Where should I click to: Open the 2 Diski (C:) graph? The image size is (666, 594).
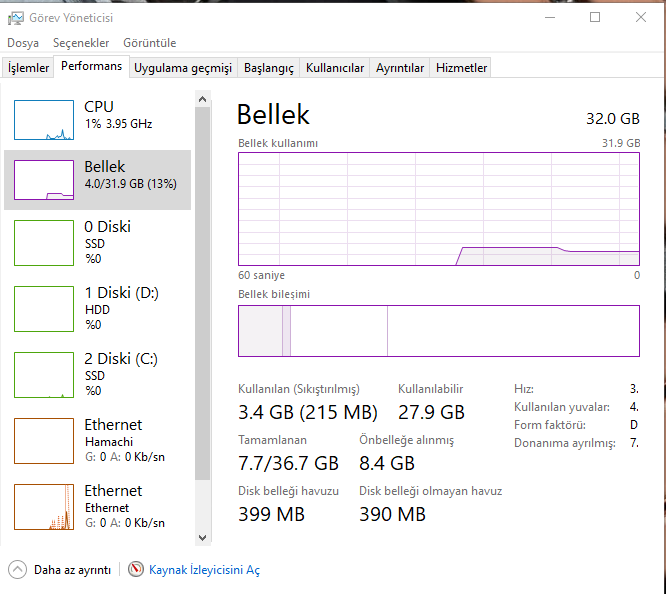[x=44, y=372]
